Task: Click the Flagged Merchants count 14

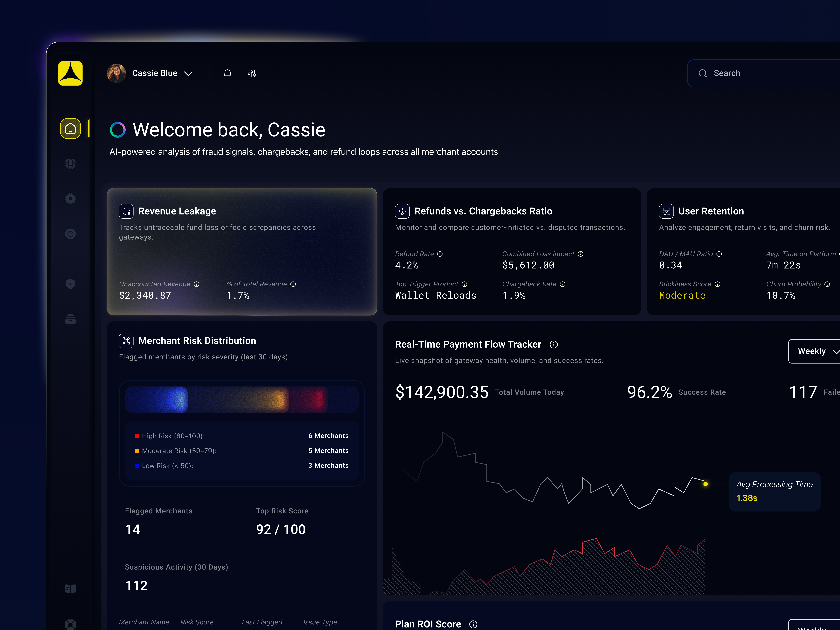Action: tap(133, 529)
